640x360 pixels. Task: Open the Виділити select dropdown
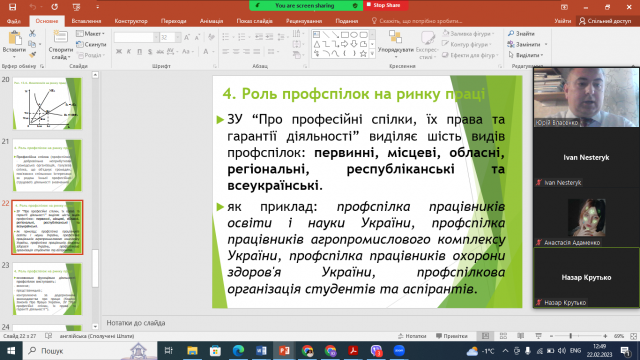526,55
